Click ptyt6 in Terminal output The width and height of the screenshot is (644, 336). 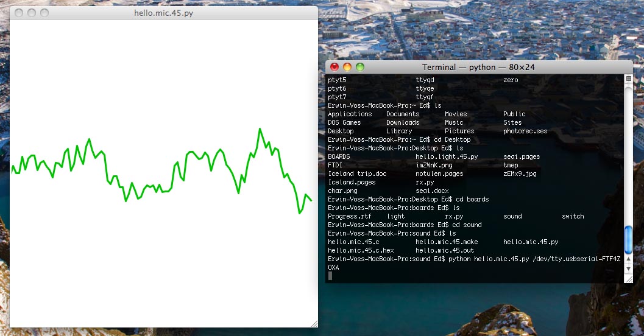click(337, 89)
